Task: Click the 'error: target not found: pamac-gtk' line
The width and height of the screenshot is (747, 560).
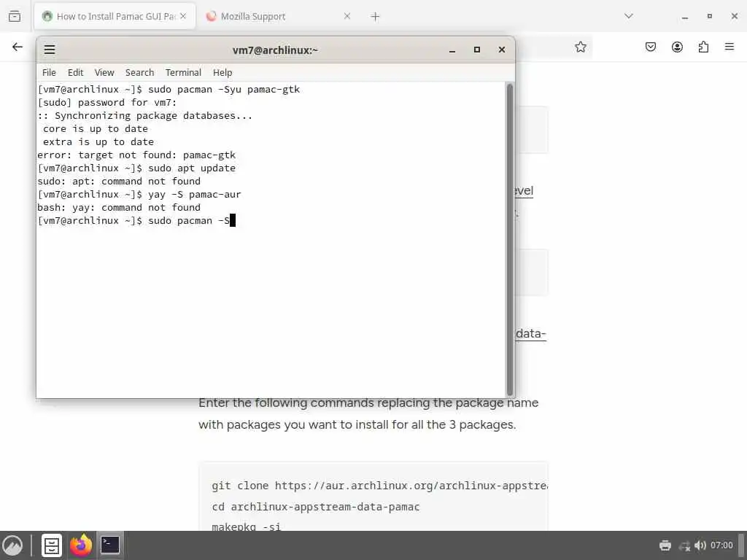Action: click(x=136, y=155)
